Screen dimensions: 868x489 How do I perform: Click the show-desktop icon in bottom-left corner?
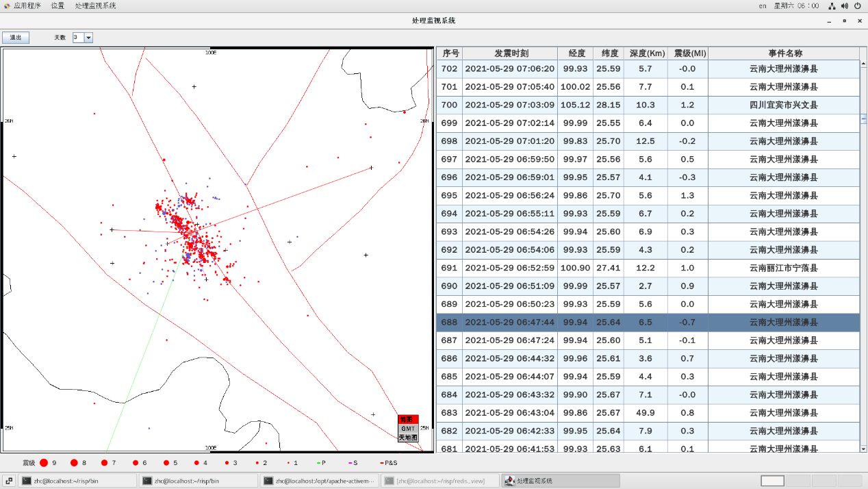click(x=10, y=481)
